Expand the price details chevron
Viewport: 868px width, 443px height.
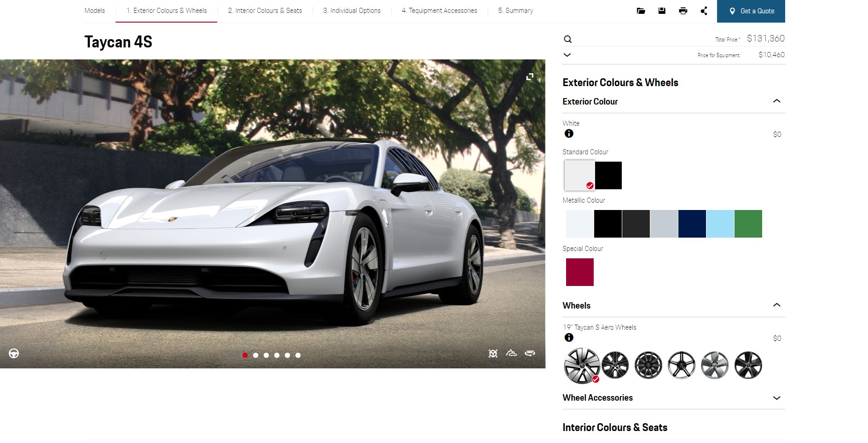click(567, 55)
